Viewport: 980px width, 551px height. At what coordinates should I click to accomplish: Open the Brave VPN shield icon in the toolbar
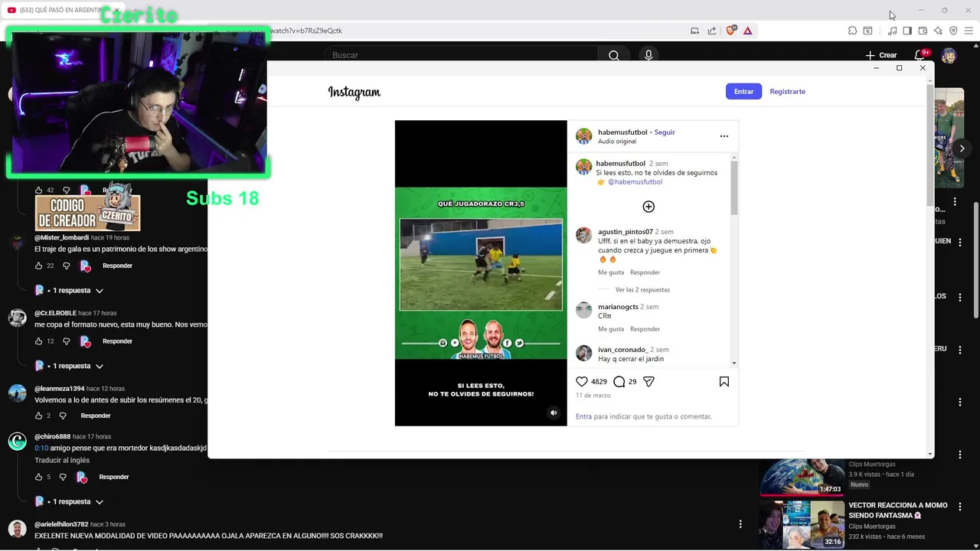(x=953, y=31)
